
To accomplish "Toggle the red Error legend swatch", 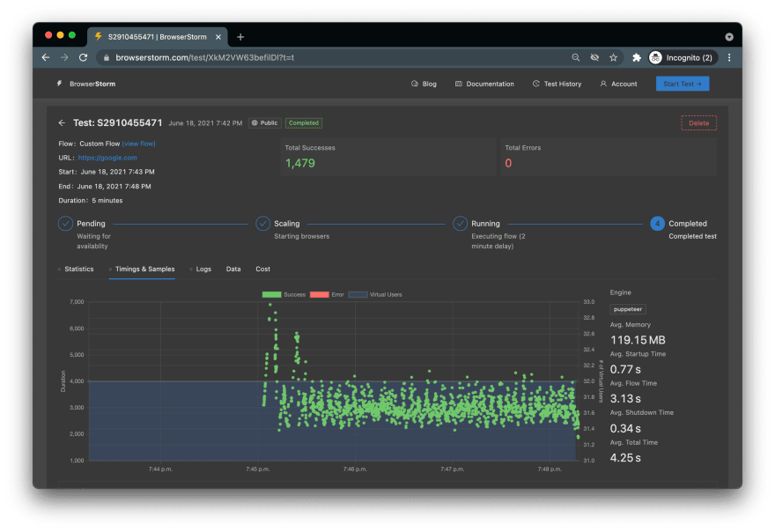I will [x=320, y=295].
